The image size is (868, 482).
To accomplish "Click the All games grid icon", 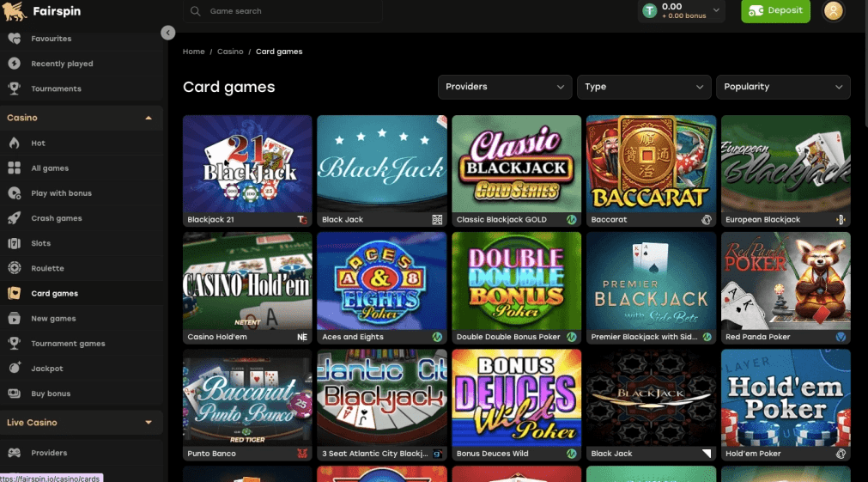I will pyautogui.click(x=15, y=168).
